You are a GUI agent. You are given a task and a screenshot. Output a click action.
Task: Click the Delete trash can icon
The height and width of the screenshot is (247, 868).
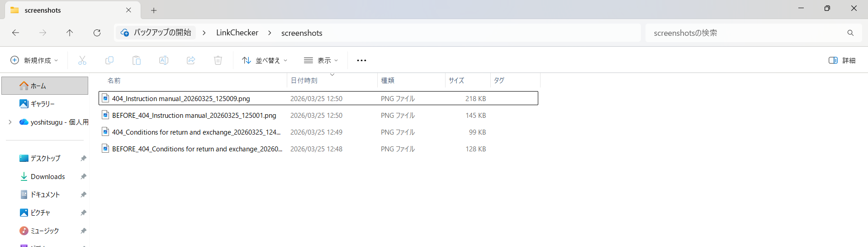(x=218, y=60)
